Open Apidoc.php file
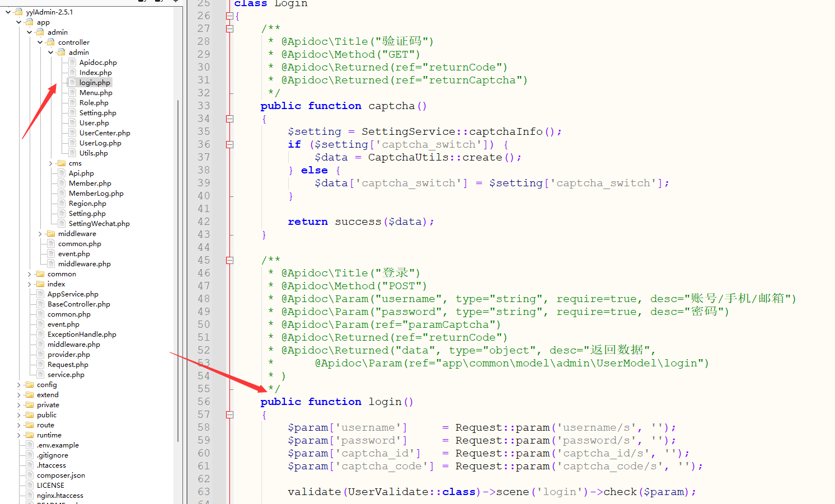Image resolution: width=835 pixels, height=504 pixels. pos(98,62)
